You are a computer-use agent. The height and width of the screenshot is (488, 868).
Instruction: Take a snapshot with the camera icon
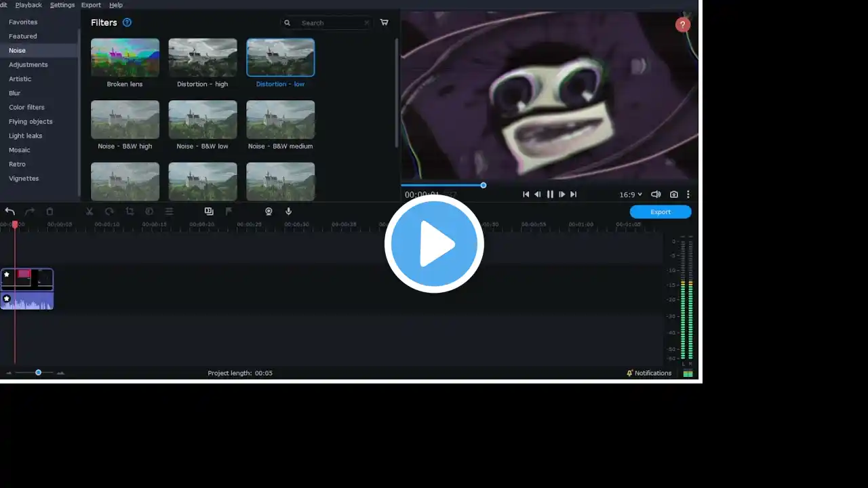673,195
